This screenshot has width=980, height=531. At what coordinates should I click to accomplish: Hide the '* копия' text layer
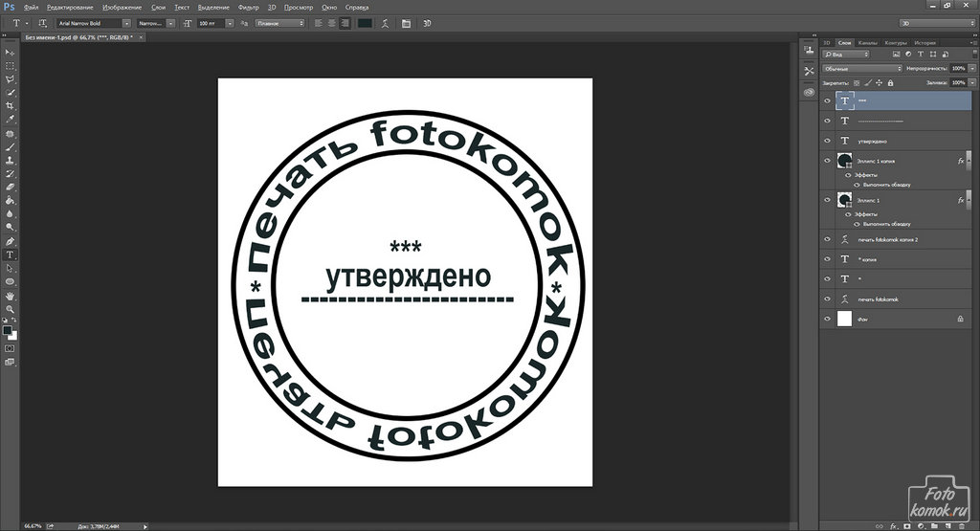(828, 259)
